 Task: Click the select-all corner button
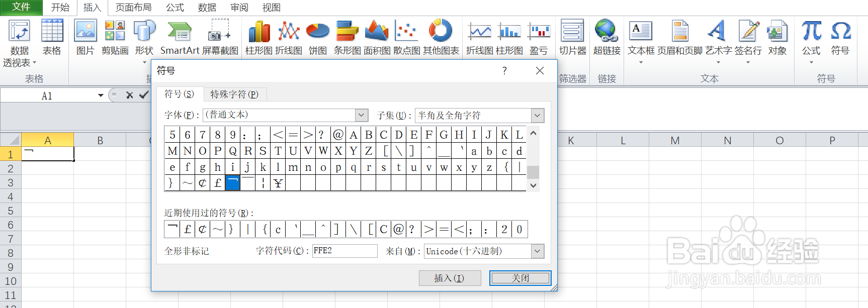pos(11,140)
